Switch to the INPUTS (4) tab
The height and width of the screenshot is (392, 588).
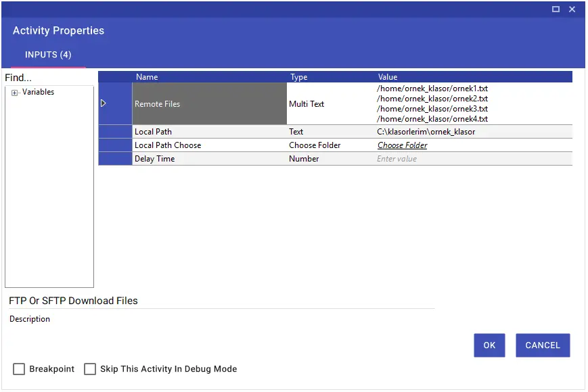tap(48, 55)
